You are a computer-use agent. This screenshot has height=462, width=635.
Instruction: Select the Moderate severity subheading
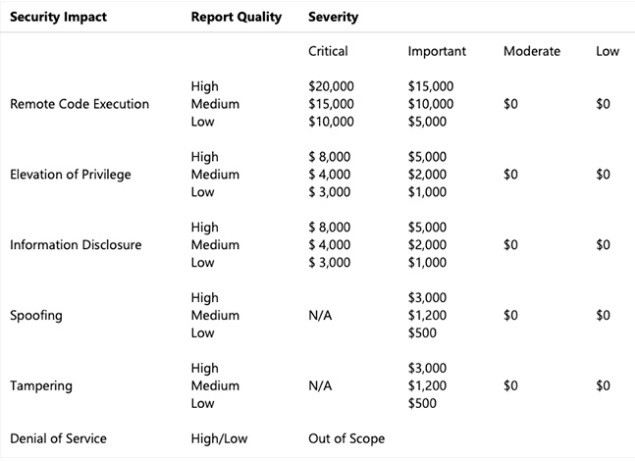coord(532,51)
